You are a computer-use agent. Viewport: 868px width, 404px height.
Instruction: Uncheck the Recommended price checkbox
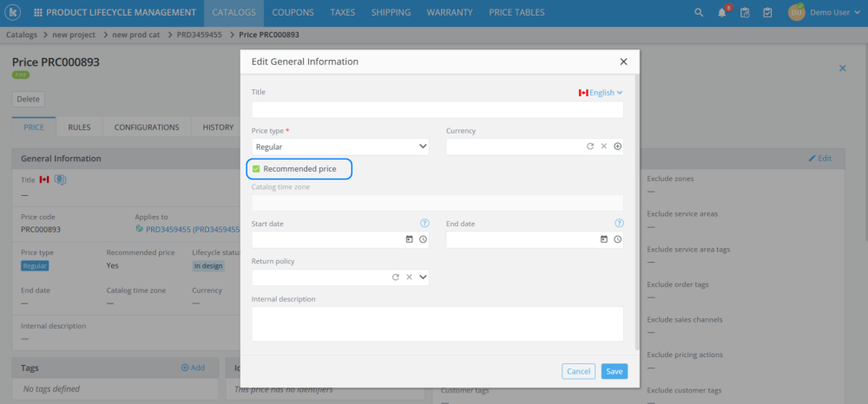click(257, 169)
